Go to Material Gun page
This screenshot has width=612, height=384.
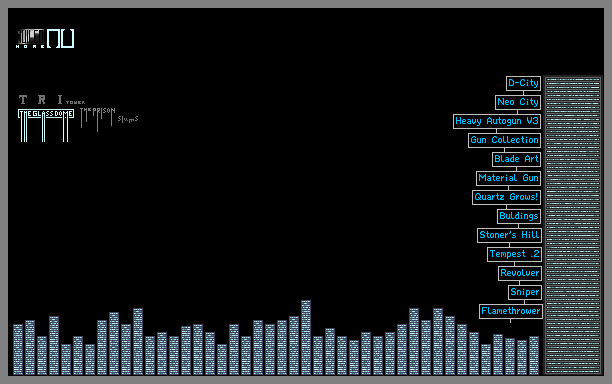pos(508,178)
